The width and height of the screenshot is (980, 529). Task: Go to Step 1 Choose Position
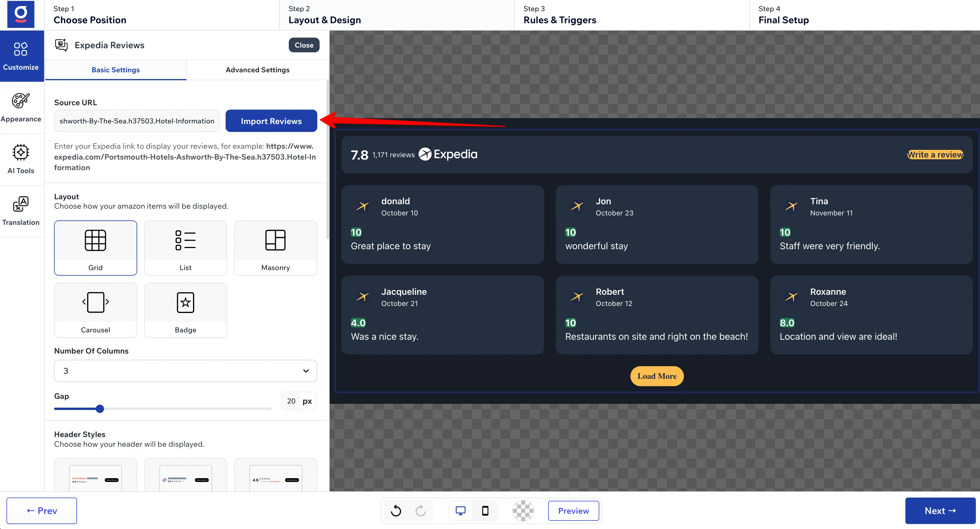coord(162,15)
